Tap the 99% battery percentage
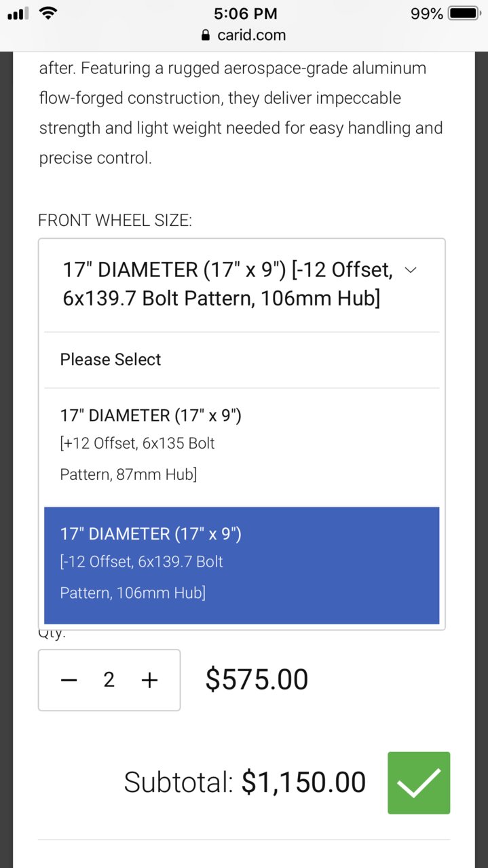The height and width of the screenshot is (868, 488). (x=427, y=14)
